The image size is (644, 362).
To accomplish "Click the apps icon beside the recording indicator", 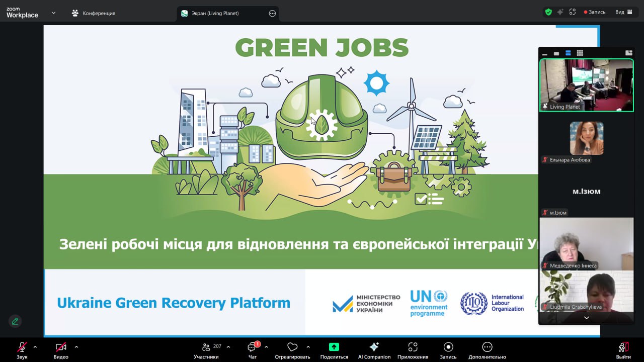I will [x=572, y=12].
